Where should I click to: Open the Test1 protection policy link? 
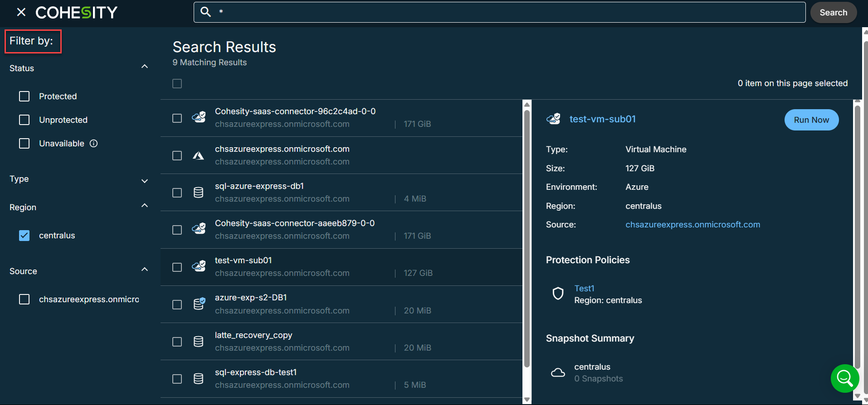coord(584,289)
